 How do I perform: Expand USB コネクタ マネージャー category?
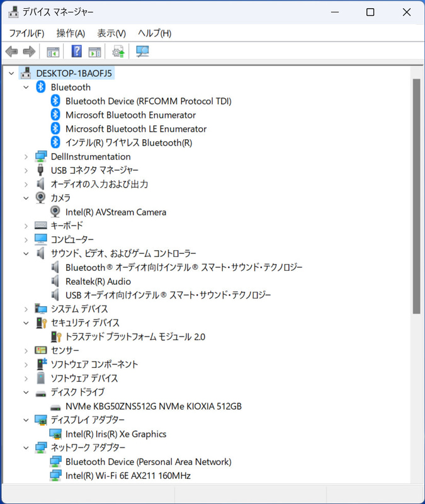click(x=26, y=171)
